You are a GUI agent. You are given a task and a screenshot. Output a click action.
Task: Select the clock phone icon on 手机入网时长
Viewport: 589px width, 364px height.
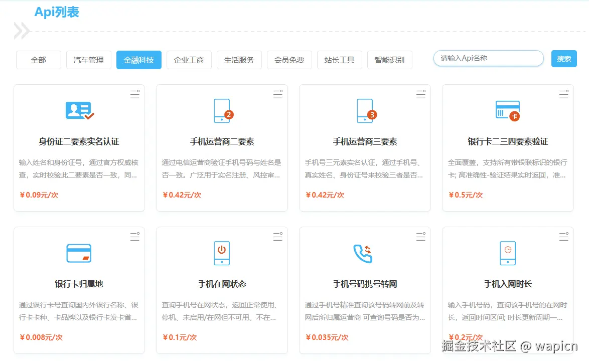point(508,253)
